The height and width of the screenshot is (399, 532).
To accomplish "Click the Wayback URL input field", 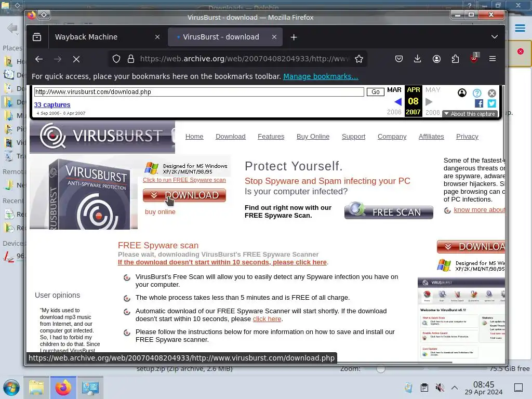I will pyautogui.click(x=199, y=92).
